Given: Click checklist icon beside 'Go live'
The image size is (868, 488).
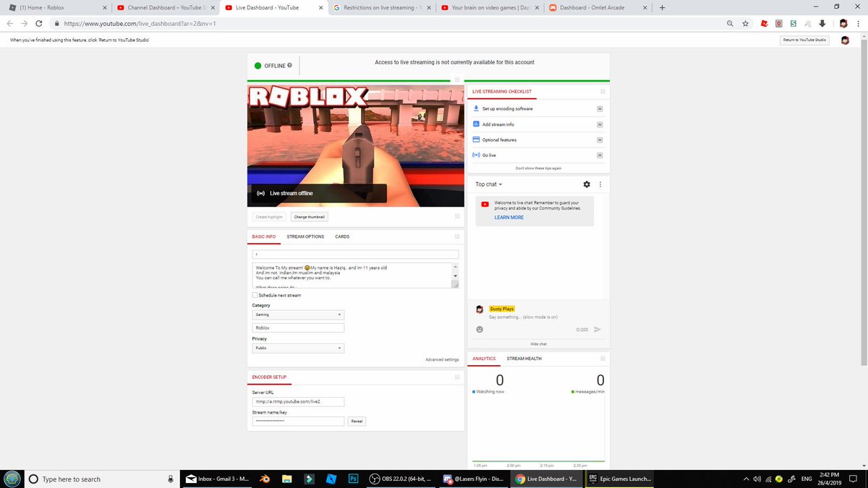Looking at the screenshot, I should coord(600,155).
